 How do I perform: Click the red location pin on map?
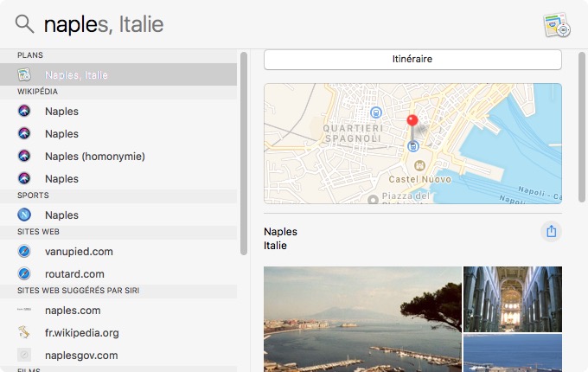(412, 123)
